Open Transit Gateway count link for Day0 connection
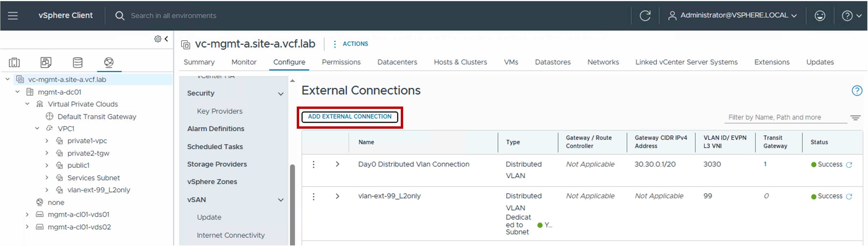Viewport: 868px width, 246px height. (x=765, y=164)
